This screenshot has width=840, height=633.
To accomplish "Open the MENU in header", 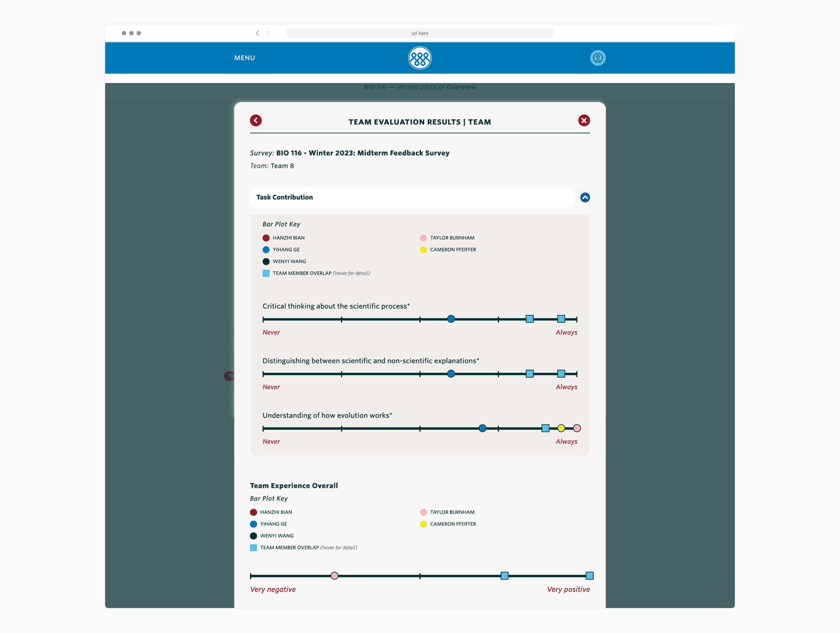I will [x=244, y=58].
